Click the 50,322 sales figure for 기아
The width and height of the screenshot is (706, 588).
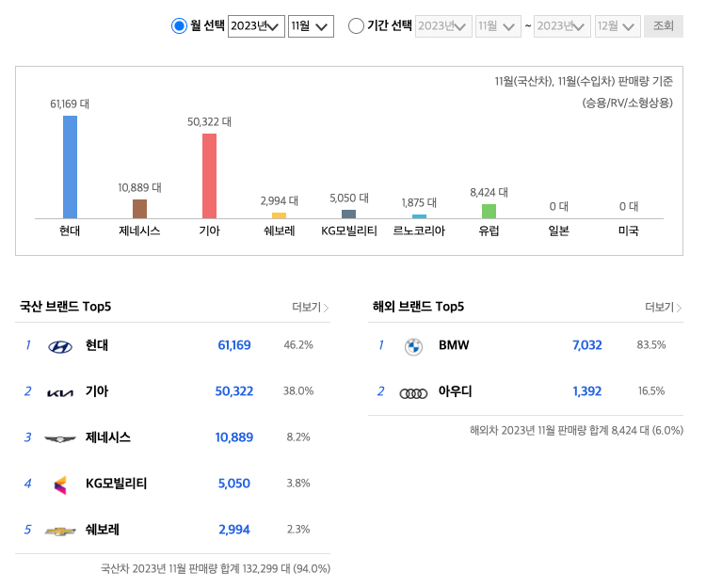click(x=234, y=391)
